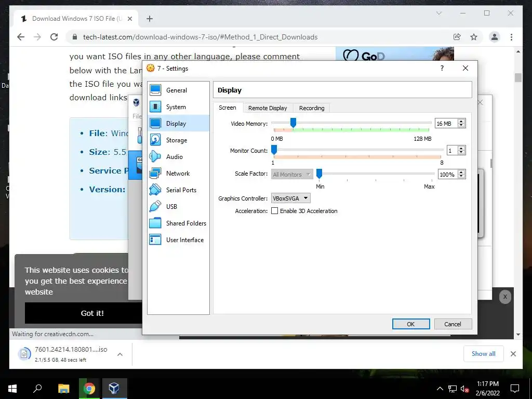Switch to VirtualBox taskbar icon
532x399 pixels.
pos(114,389)
